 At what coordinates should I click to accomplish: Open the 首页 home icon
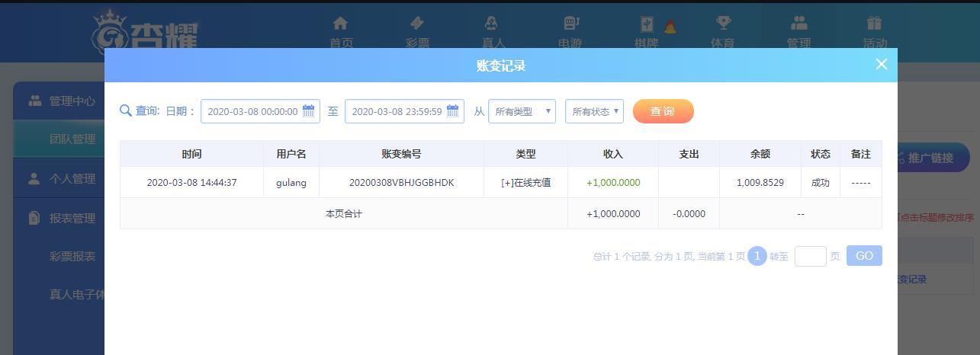tap(341, 24)
